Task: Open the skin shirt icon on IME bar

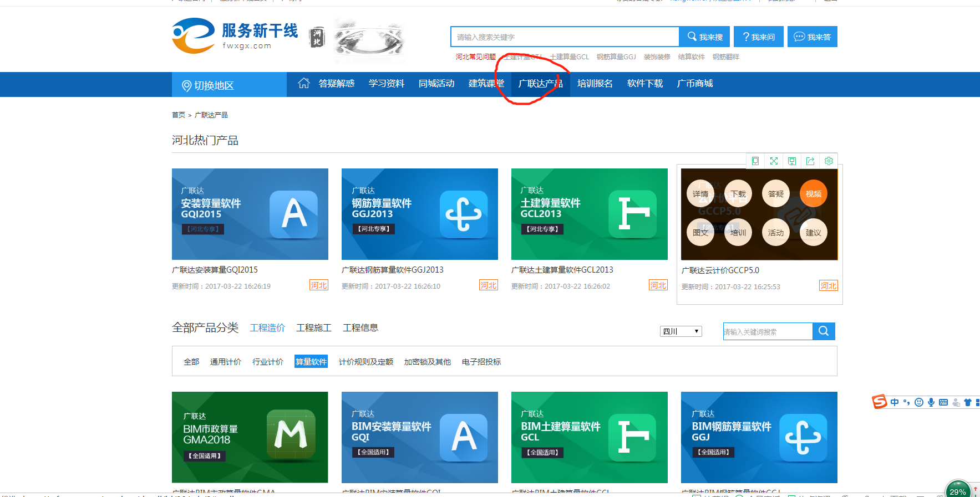Action: point(968,402)
